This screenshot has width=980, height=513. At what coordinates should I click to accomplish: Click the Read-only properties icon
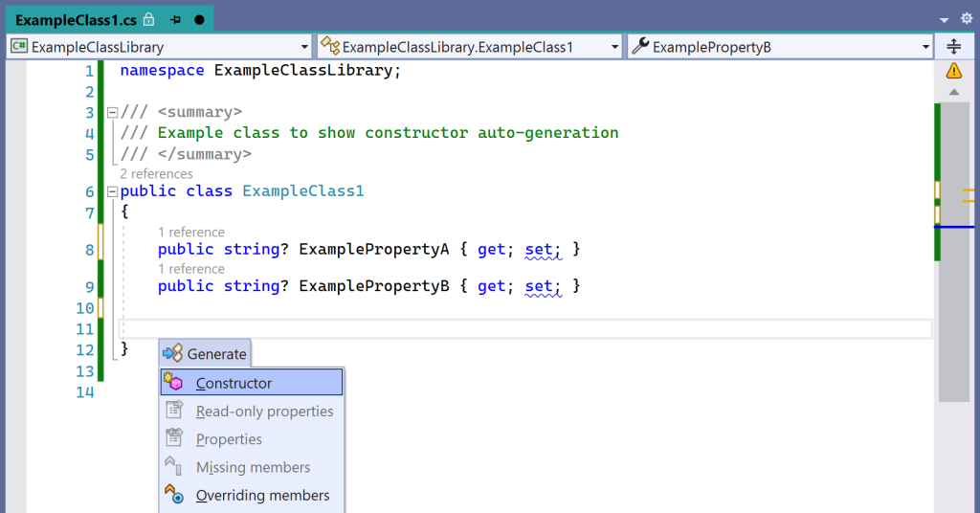coord(174,410)
